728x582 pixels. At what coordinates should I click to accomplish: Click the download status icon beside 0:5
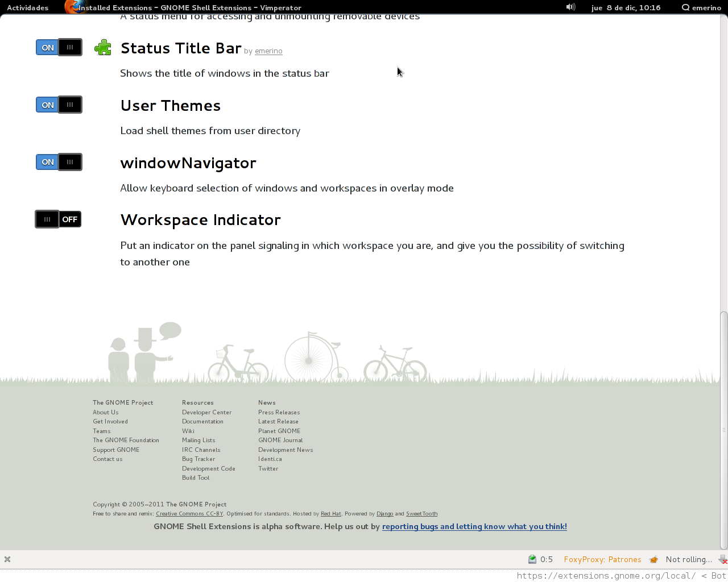(532, 559)
